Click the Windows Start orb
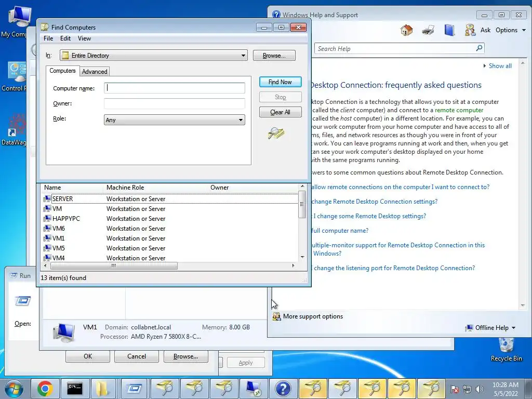Screen dimensions: 532x399 click(14, 389)
